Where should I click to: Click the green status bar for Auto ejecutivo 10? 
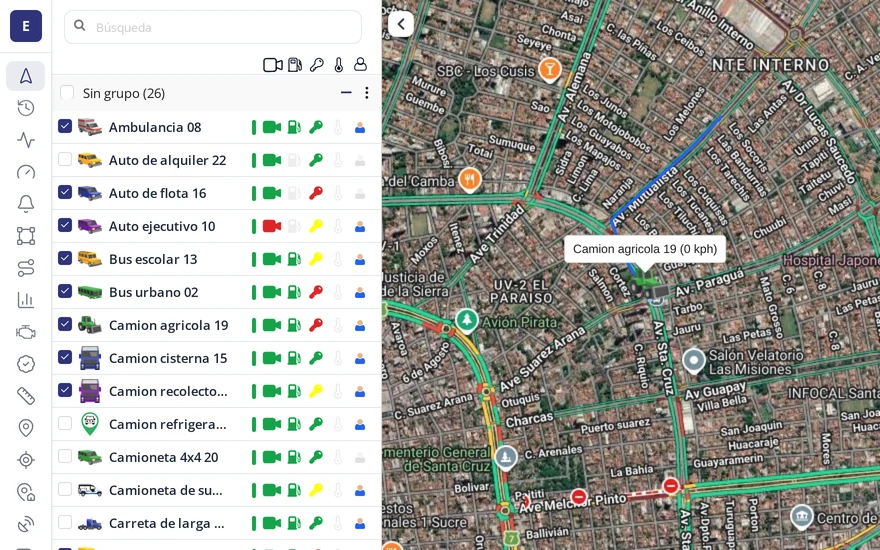(254, 226)
